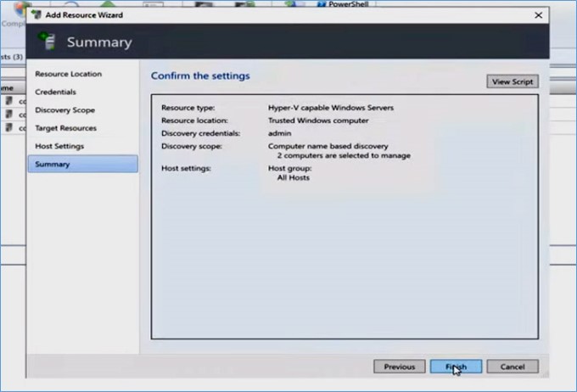Click the server icon beside Summary heading
This screenshot has width=577, height=392.
click(x=48, y=41)
